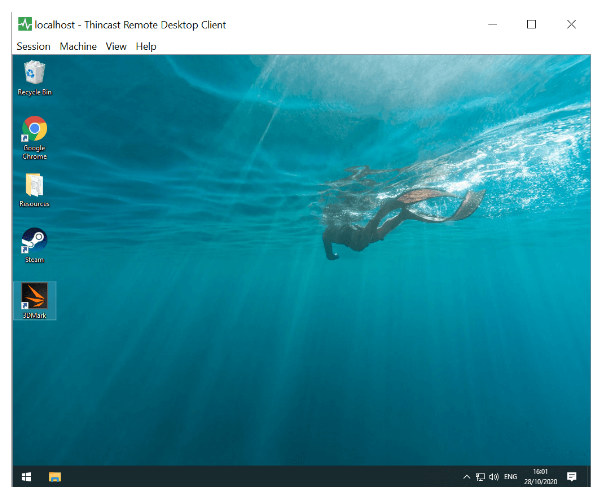
Task: Open the Session menu
Action: coord(33,46)
